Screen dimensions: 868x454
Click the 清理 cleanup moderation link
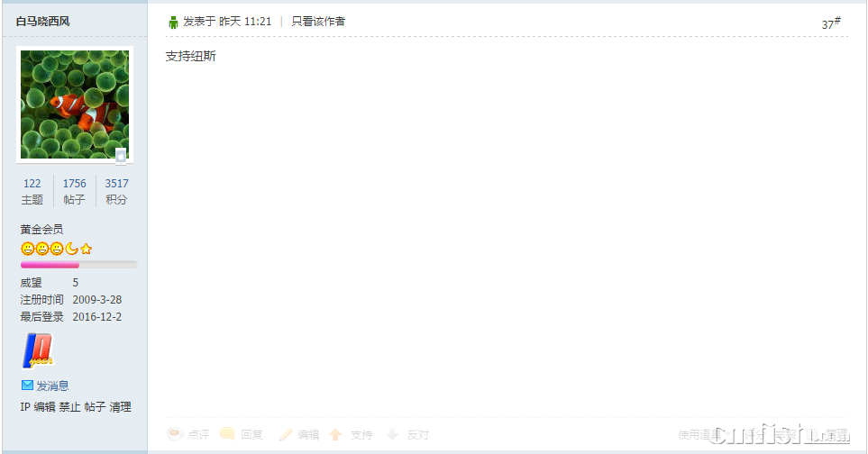[x=120, y=407]
